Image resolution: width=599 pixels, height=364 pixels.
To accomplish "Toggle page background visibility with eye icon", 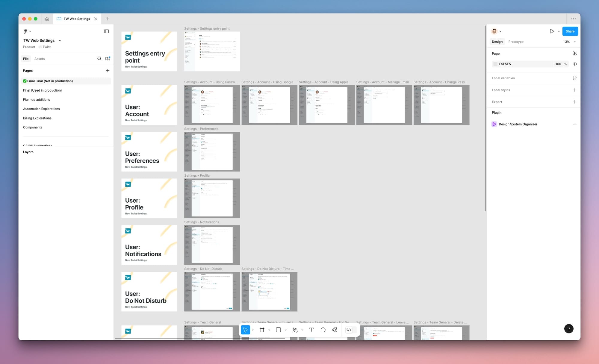I will pyautogui.click(x=575, y=64).
